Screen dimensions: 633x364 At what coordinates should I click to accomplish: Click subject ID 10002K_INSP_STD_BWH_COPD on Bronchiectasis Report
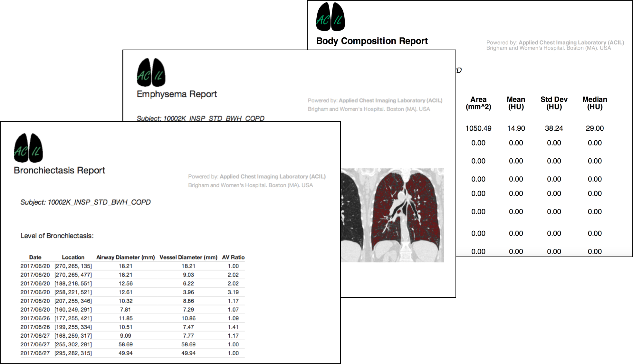(x=85, y=202)
